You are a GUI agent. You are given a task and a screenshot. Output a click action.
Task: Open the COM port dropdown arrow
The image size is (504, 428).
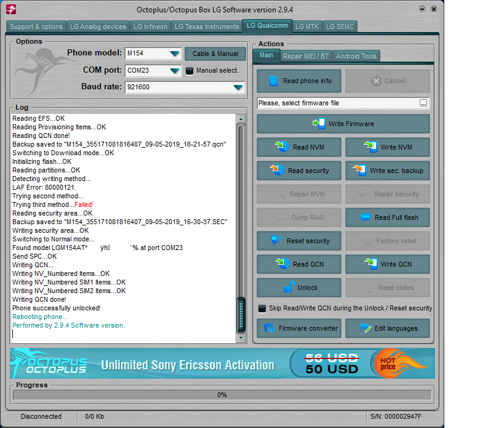click(175, 70)
